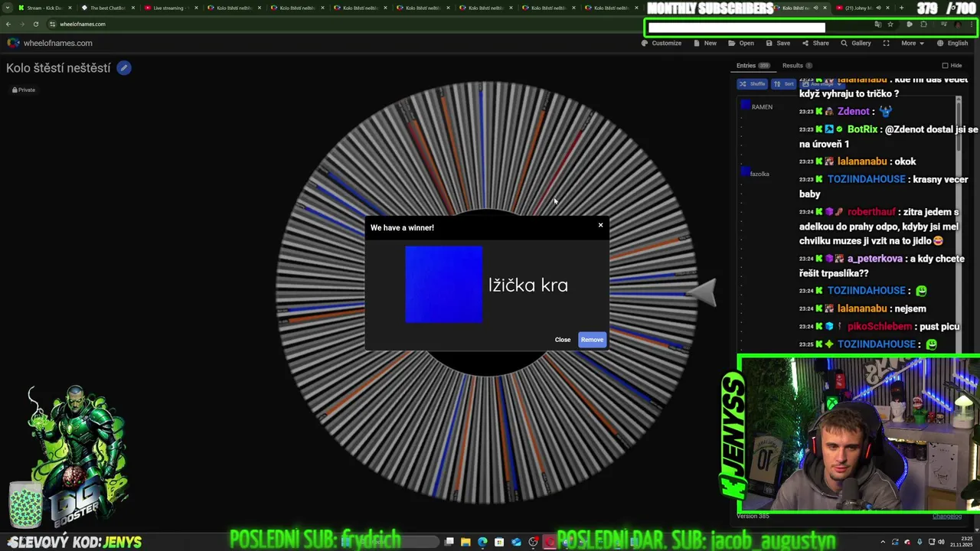Open a new browser tab
Viewport: 980px width, 551px height.
tap(901, 8)
